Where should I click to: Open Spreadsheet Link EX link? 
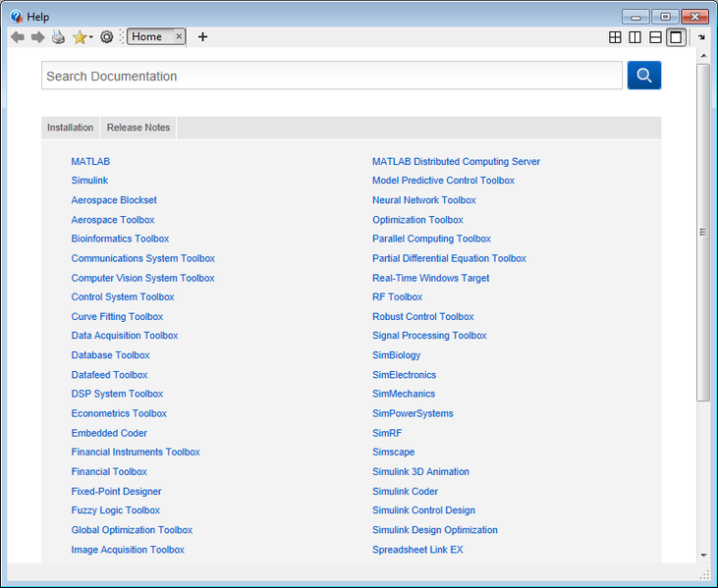coord(417,550)
